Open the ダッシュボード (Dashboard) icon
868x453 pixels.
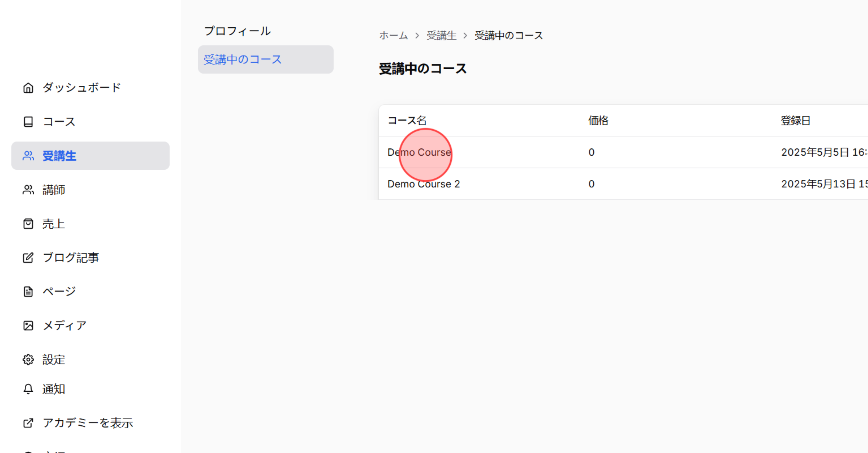coord(28,87)
